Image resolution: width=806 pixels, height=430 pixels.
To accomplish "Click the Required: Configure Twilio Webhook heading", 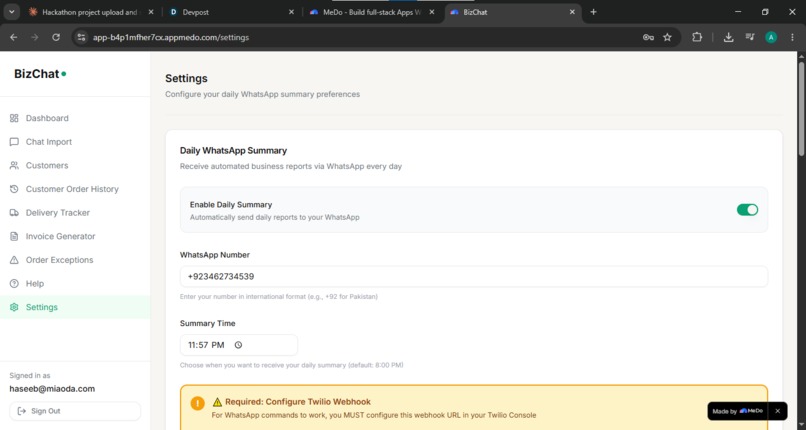I will pyautogui.click(x=298, y=402).
